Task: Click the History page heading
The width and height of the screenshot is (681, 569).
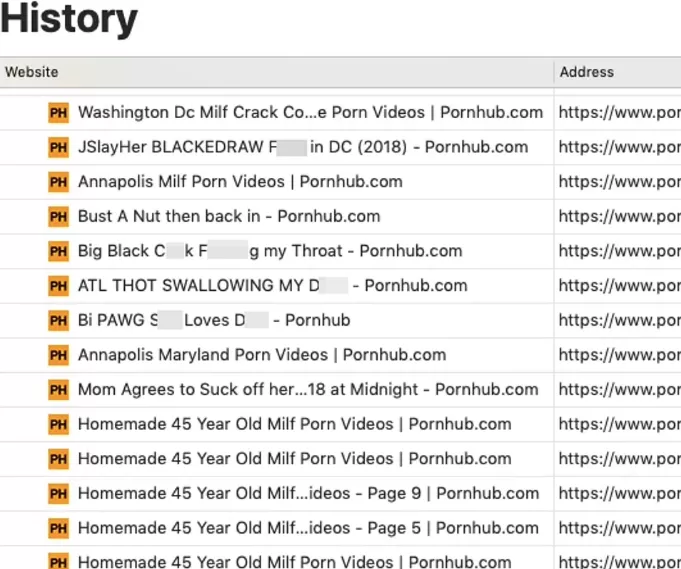Action: point(69,19)
